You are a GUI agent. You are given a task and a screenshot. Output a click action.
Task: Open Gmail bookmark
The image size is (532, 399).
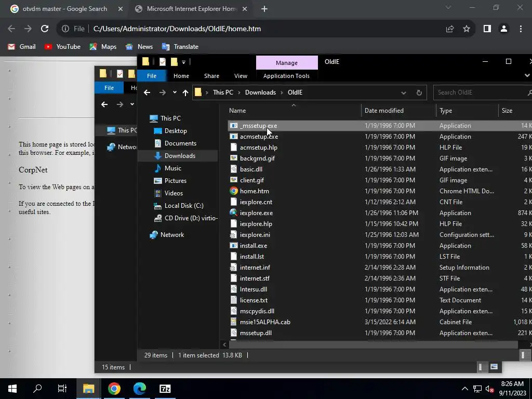(x=22, y=47)
